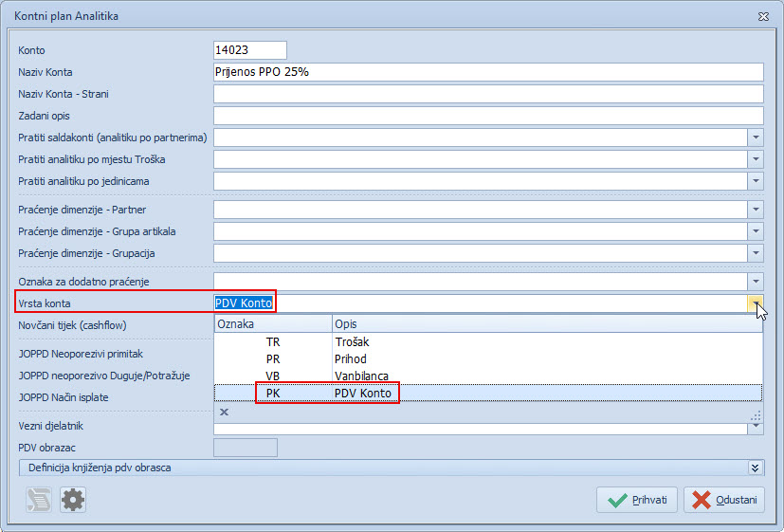
Task: Open the Pratiti analitiku po mjestu Troška dropdown
Action: click(x=756, y=159)
